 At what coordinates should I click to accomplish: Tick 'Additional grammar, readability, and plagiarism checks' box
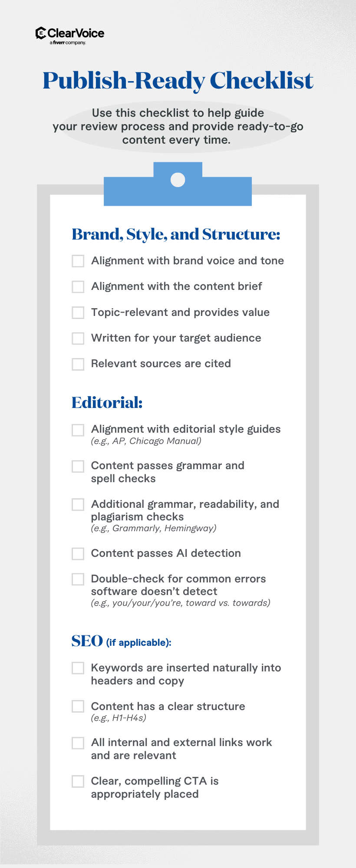pos(78,504)
